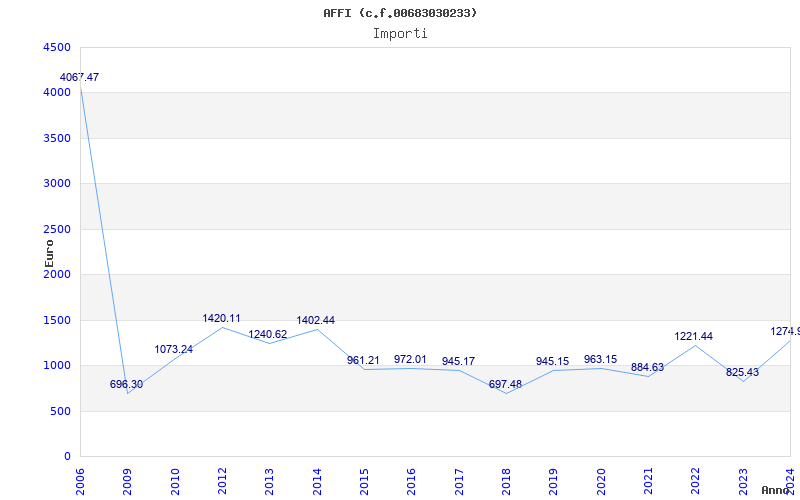The image size is (800, 500).
Task: Click the 1500 y-axis tick label
Action: [x=57, y=320]
